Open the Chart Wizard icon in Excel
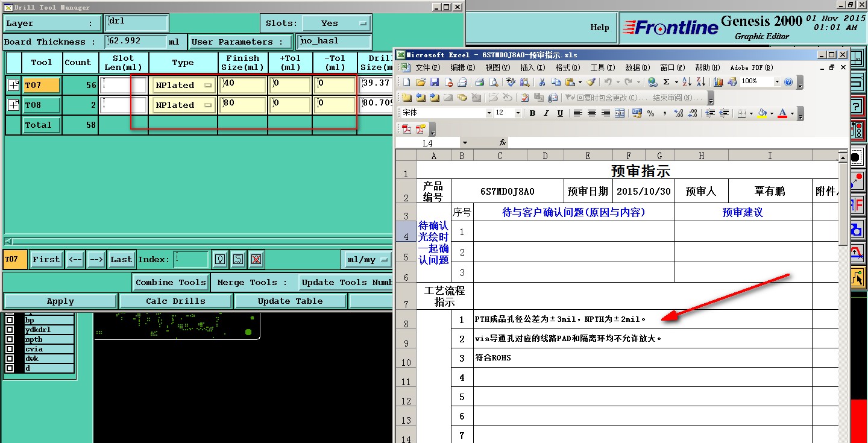The height and width of the screenshot is (443, 868). 719,82
